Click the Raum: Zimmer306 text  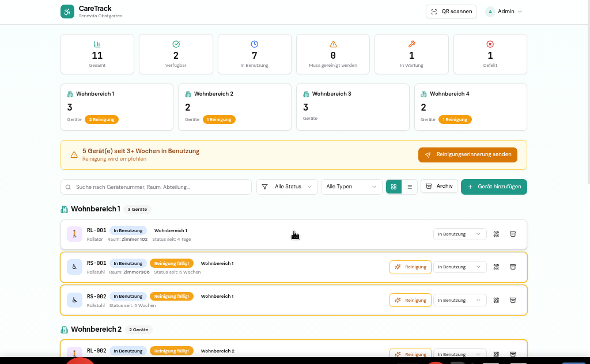[129, 272]
